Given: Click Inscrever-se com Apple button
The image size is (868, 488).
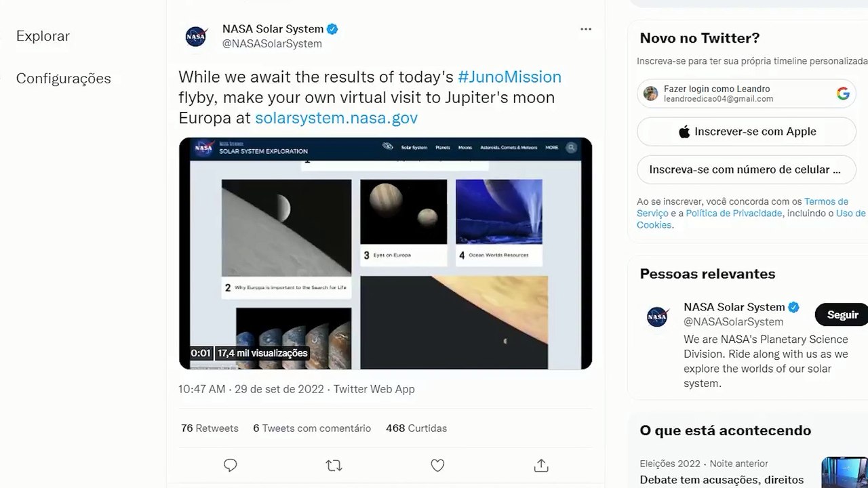Looking at the screenshot, I should [747, 131].
